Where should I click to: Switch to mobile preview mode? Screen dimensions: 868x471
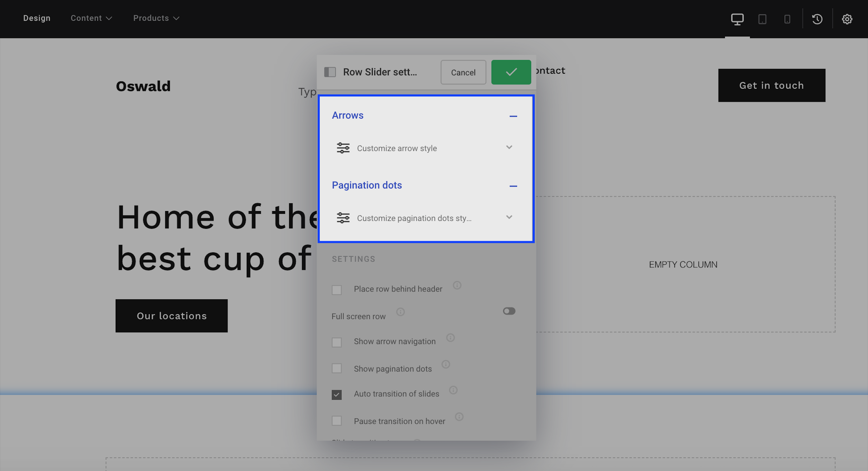pyautogui.click(x=787, y=19)
